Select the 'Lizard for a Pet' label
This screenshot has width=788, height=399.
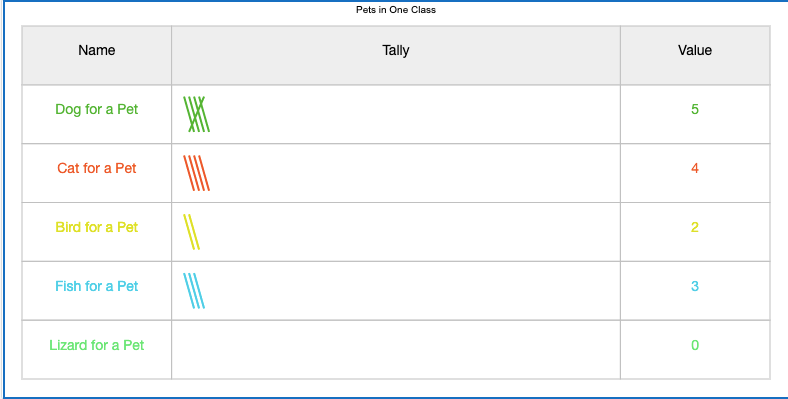point(96,345)
